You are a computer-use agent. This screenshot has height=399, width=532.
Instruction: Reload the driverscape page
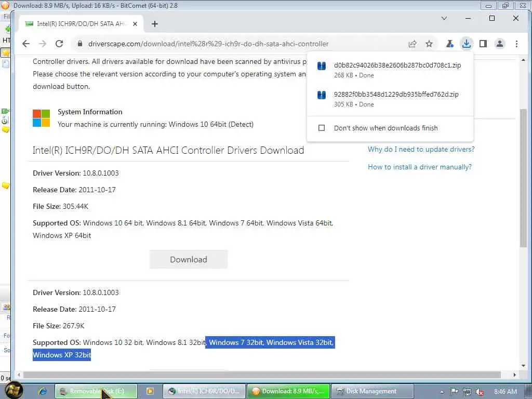(x=59, y=44)
